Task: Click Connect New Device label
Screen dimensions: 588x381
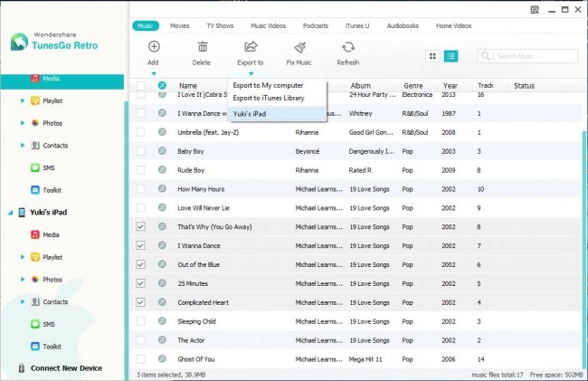Action: [66, 368]
